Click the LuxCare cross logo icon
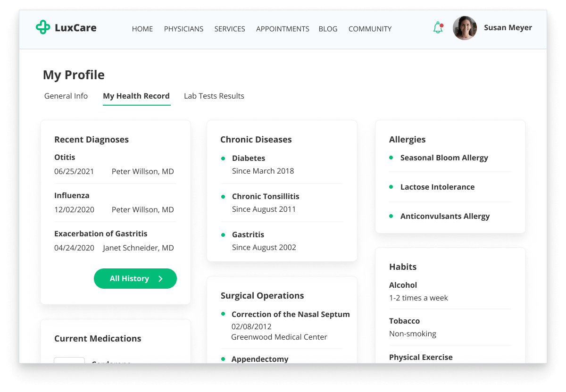The width and height of the screenshot is (566, 392). point(43,27)
